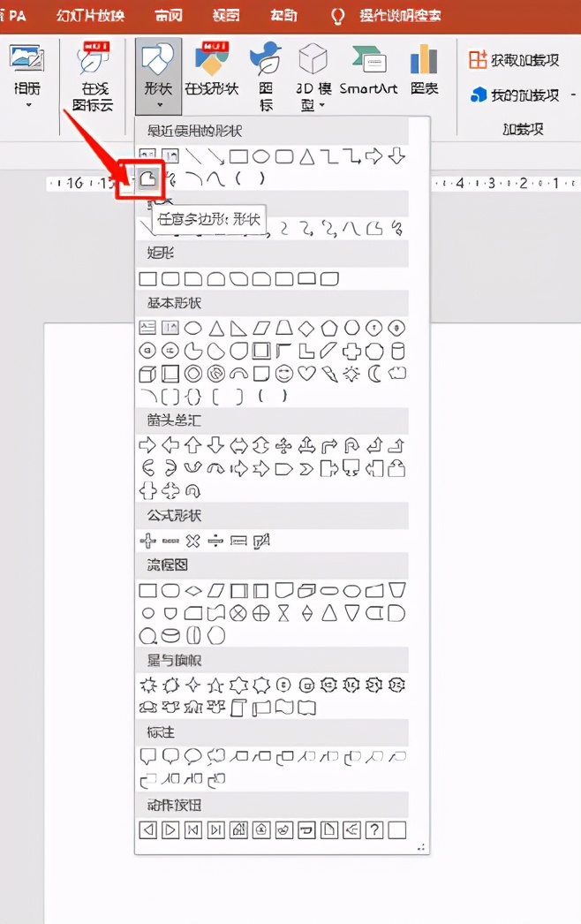Choose the trapezoid in 基本形状
The width and height of the screenshot is (581, 924).
coord(284,328)
